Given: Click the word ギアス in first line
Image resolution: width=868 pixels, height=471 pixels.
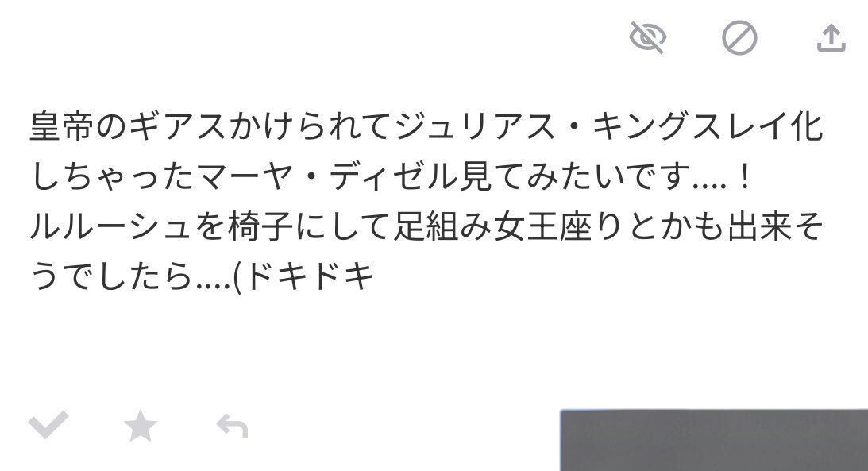Looking at the screenshot, I should point(177,127).
